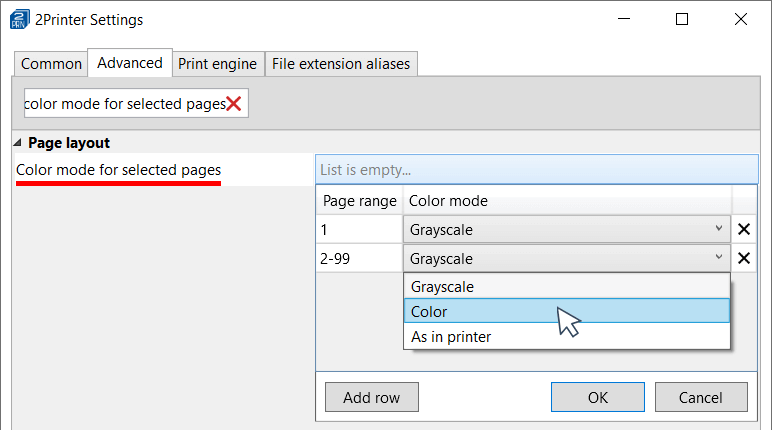Click the settings search field
This screenshot has width=772, height=430.
click(x=124, y=104)
